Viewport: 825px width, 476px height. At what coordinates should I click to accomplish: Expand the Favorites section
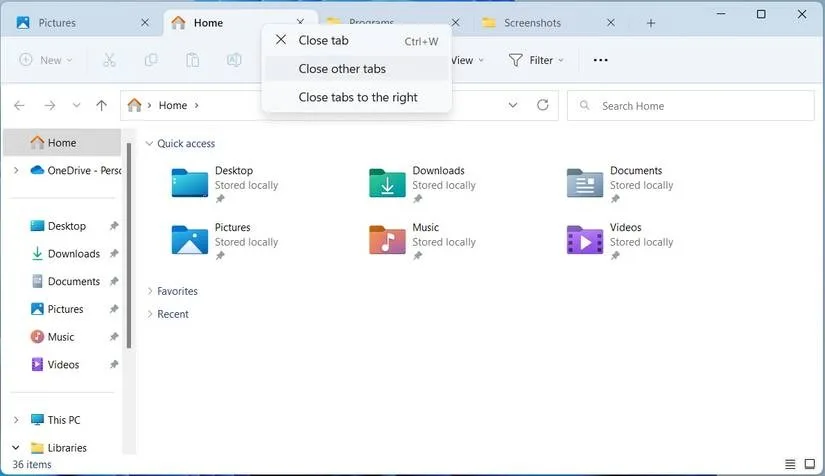[x=149, y=291]
